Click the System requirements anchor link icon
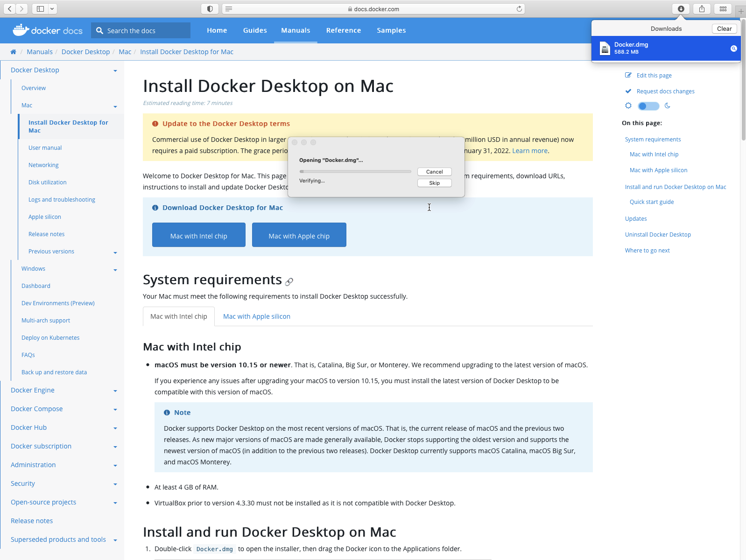746x560 pixels. pos(289,281)
